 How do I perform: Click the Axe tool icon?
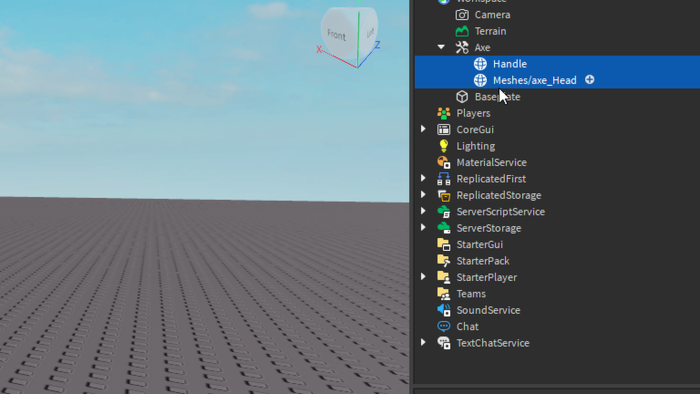pos(462,47)
